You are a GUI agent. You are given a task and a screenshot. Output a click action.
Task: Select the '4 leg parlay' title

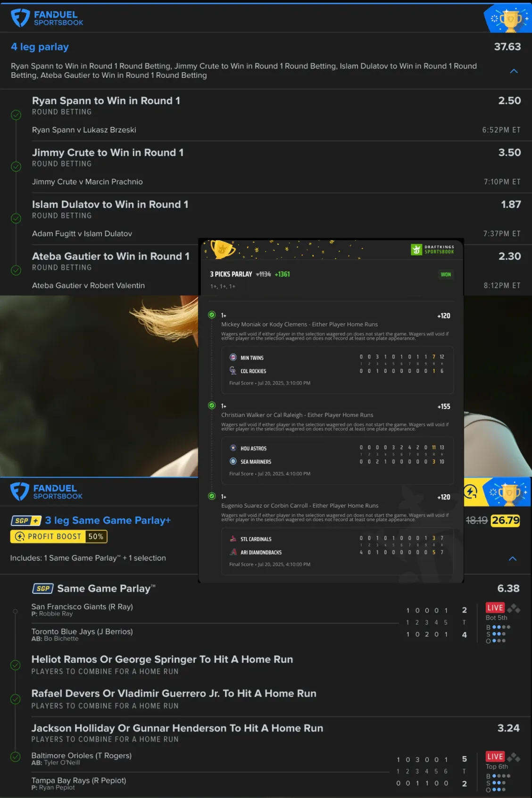point(40,47)
